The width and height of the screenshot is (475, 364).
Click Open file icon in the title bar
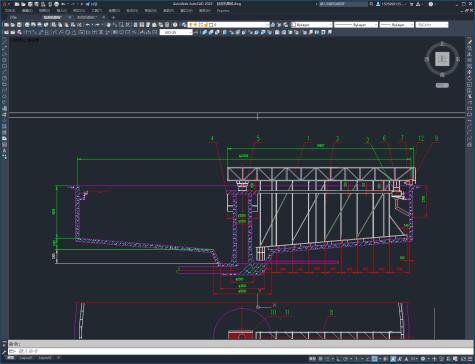[24, 4]
